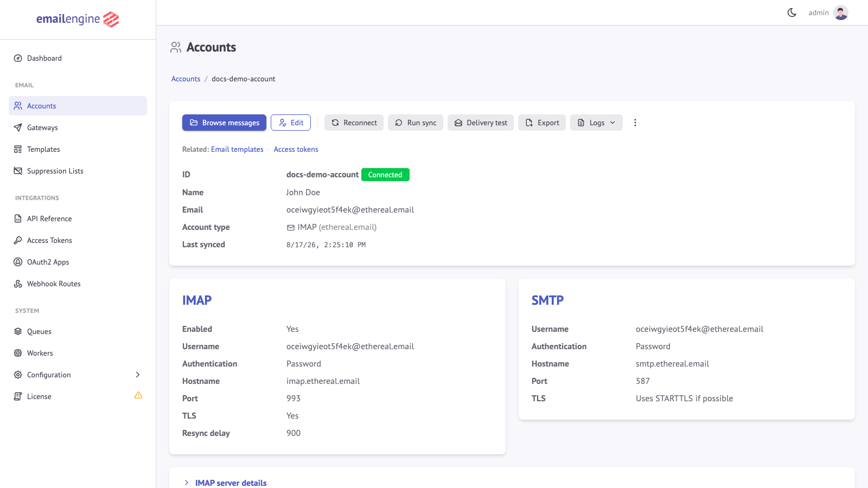Click the Connected status badge
Viewport: 868px width, 488px height.
click(x=385, y=175)
